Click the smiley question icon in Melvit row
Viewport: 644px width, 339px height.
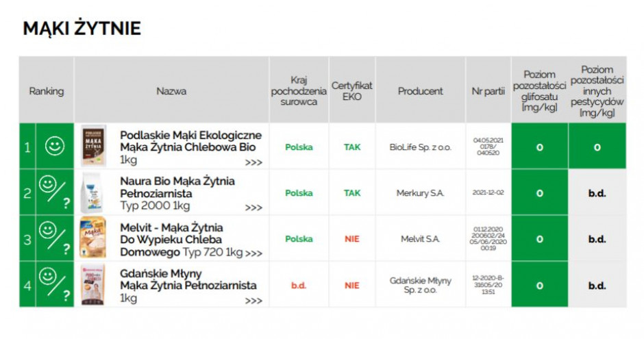(x=55, y=238)
